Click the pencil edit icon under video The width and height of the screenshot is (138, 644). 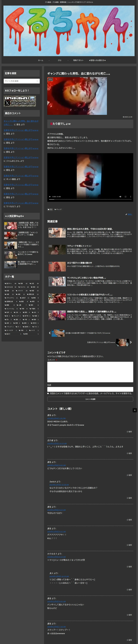[x=126, y=214]
